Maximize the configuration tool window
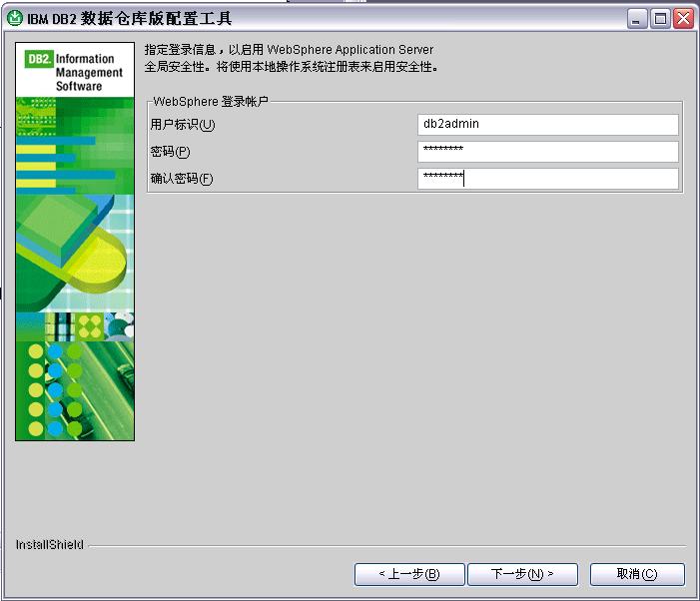This screenshot has width=700, height=601. pos(660,19)
